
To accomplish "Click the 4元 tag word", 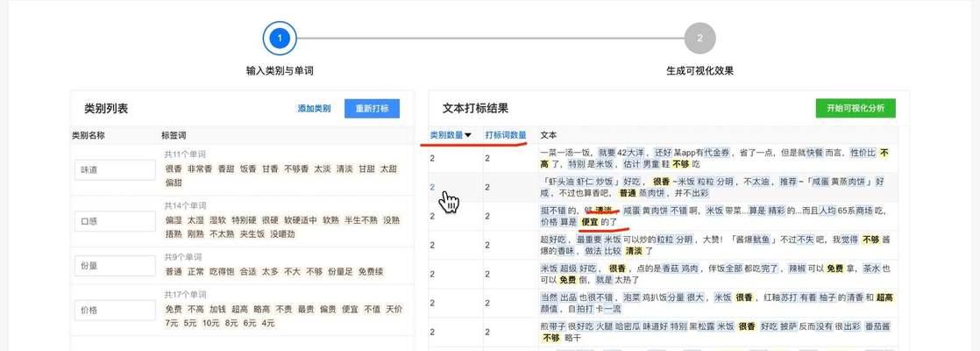I will click(x=268, y=323).
